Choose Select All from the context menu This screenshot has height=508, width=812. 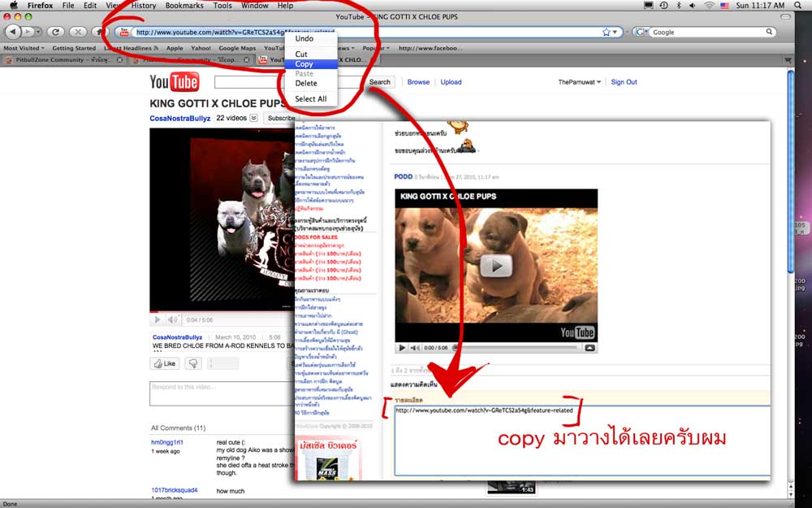tap(311, 98)
